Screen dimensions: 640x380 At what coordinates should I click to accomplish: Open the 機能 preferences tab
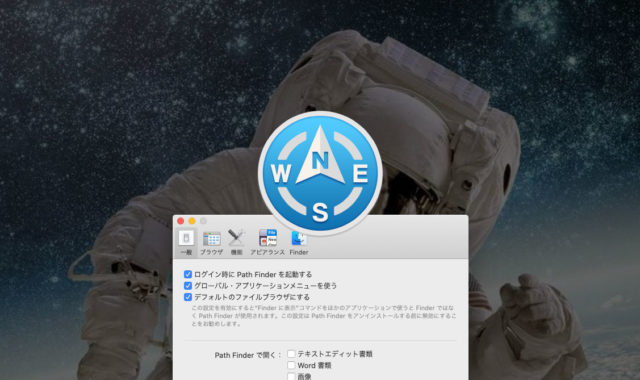[236, 242]
